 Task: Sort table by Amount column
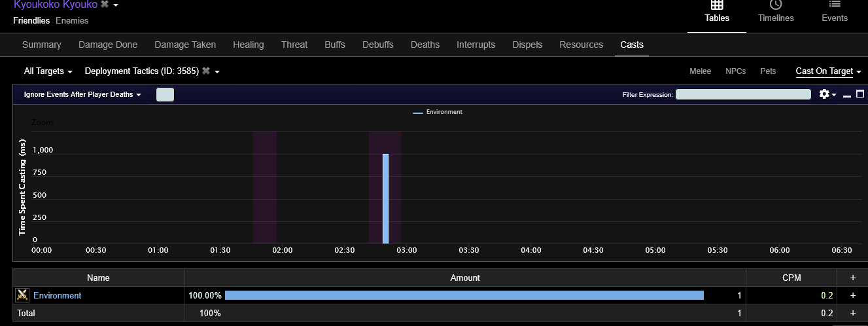pos(465,278)
